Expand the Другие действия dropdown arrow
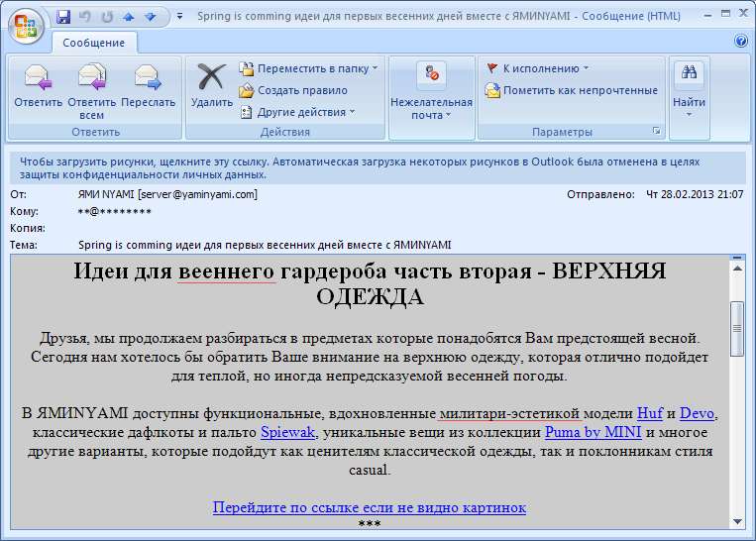 (x=353, y=112)
